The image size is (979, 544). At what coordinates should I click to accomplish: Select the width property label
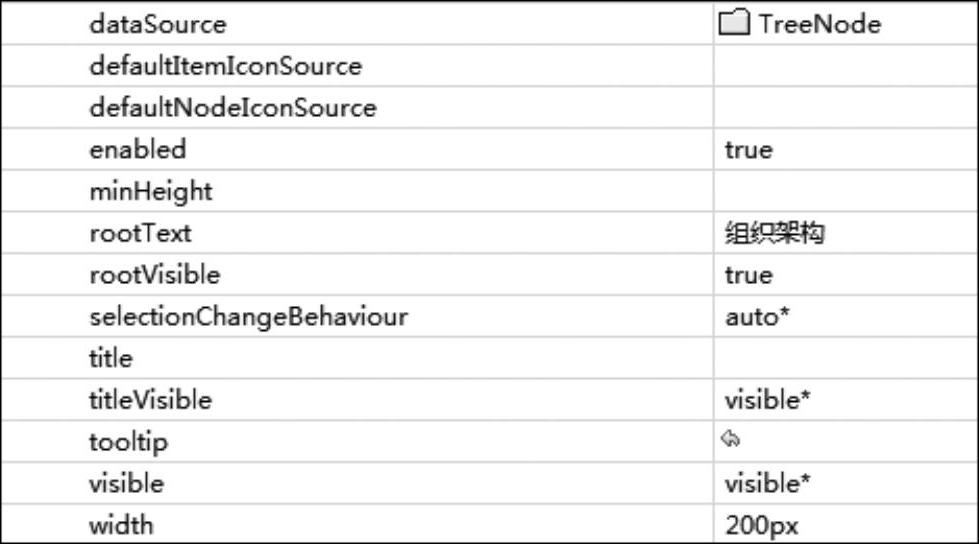pyautogui.click(x=121, y=525)
